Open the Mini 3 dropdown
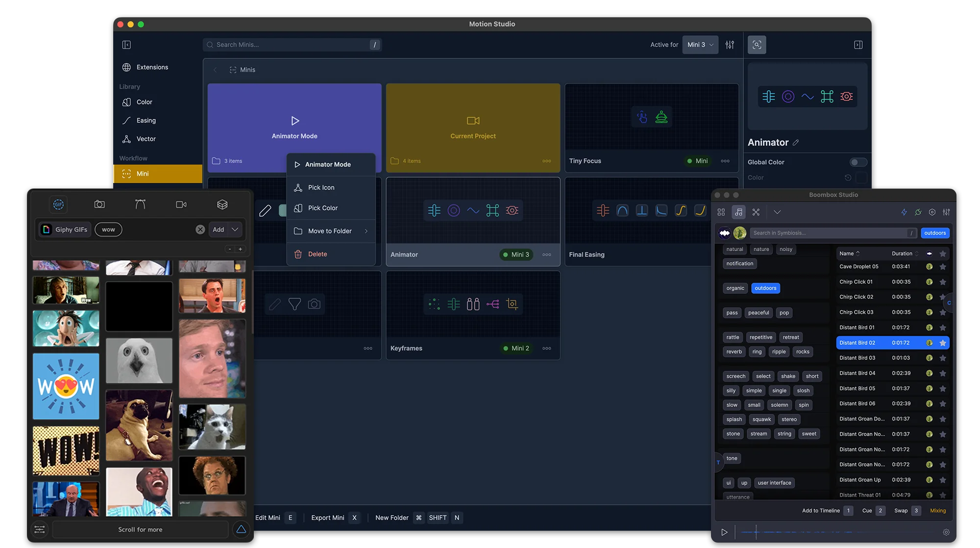980x548 pixels. point(700,45)
